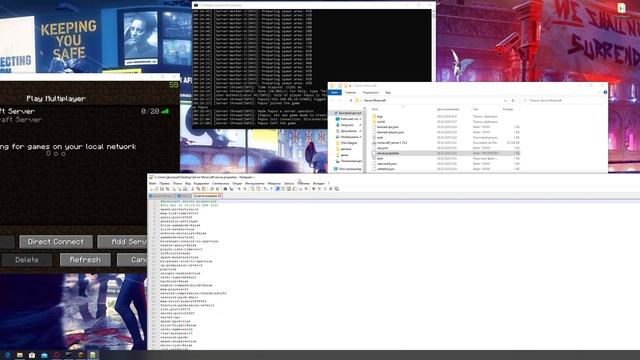
Task: Open the Правка menu in Notepad++
Action: [164, 184]
